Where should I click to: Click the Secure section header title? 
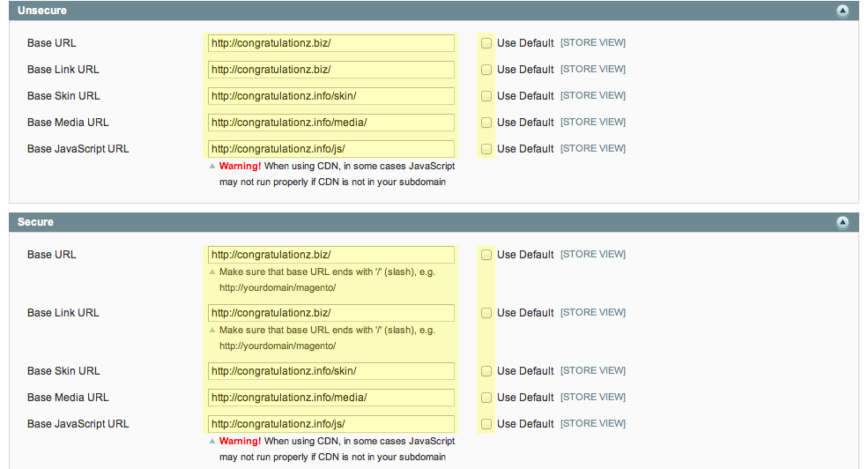point(35,222)
